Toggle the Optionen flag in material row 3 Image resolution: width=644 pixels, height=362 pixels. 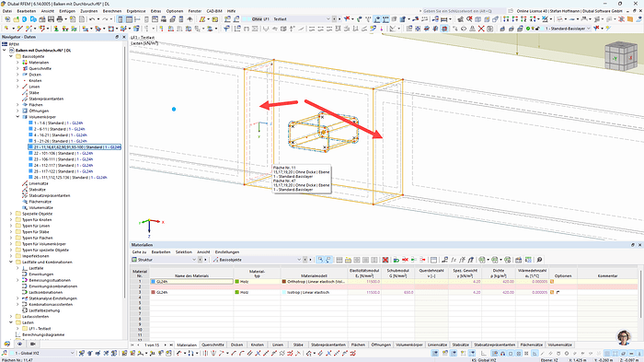click(x=558, y=292)
